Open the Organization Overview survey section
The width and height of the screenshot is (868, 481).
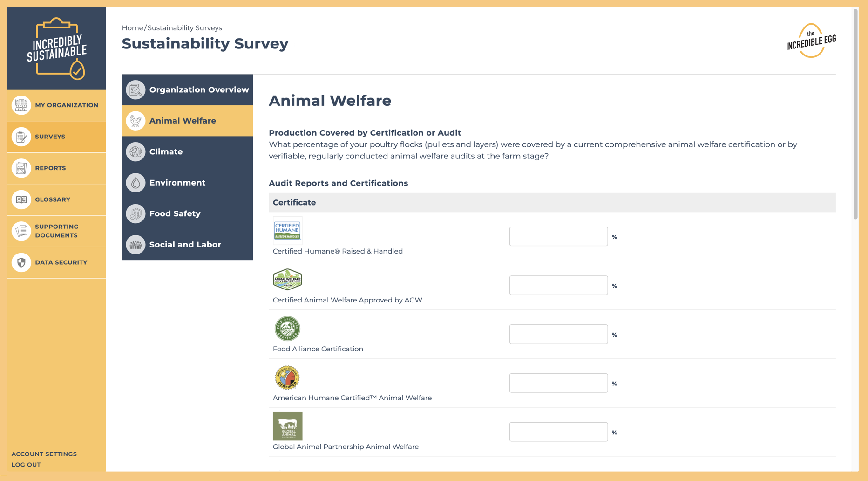coord(198,90)
